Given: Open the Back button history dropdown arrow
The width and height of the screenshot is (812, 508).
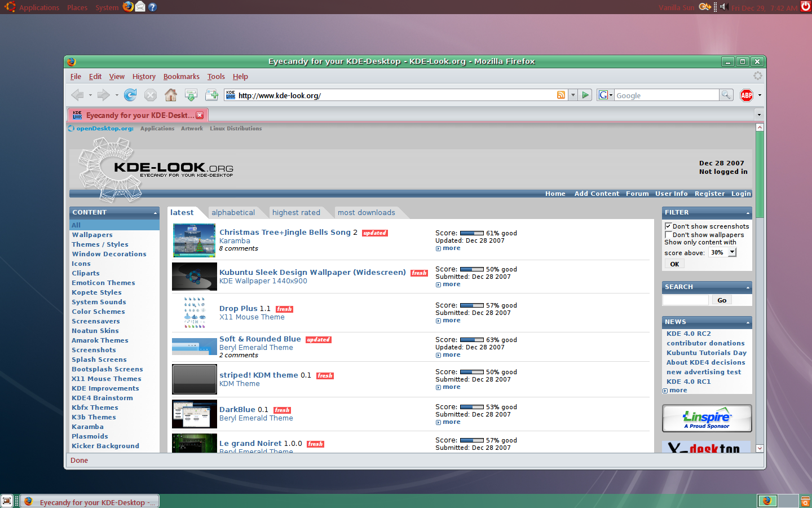Looking at the screenshot, I should (x=90, y=95).
